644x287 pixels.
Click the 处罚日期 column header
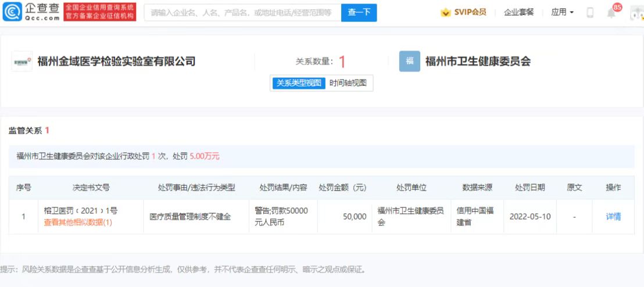[x=530, y=188]
